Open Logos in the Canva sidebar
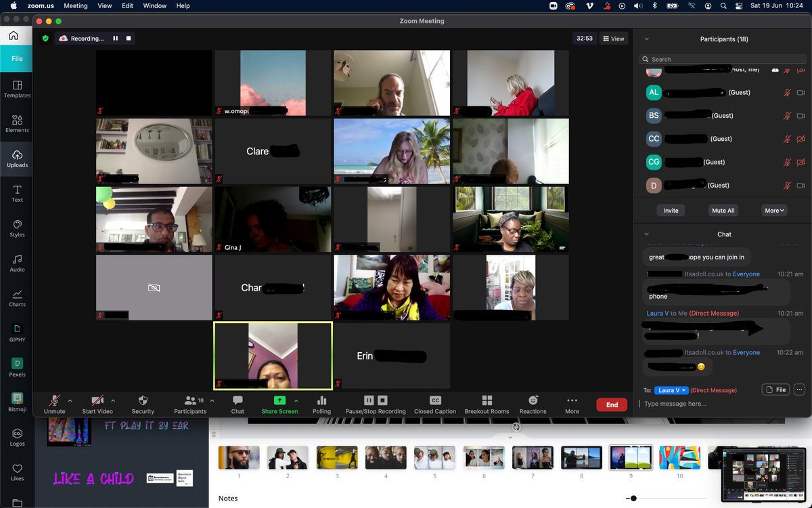Viewport: 812px width, 508px height. (17, 438)
